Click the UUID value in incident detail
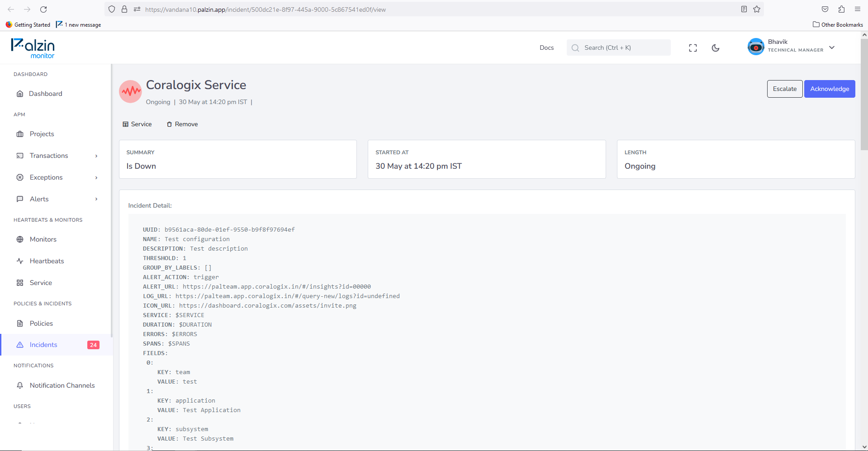Viewport: 868px width, 451px height. point(230,230)
